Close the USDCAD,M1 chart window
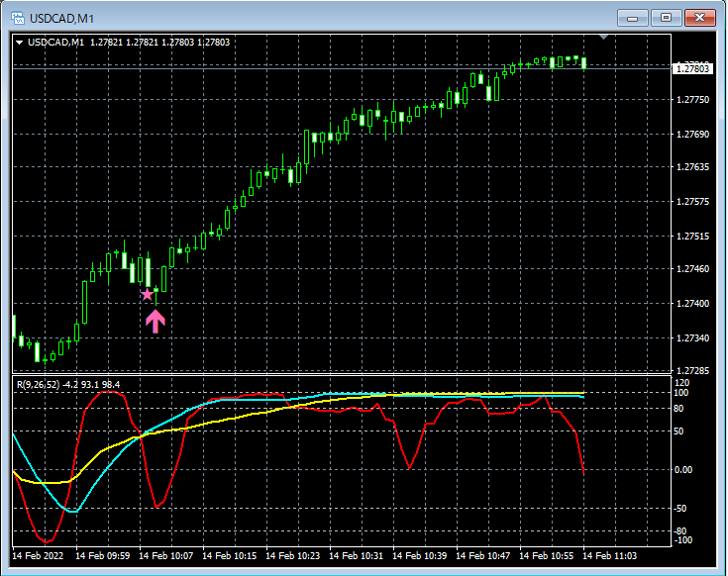The image size is (728, 576). [x=700, y=18]
